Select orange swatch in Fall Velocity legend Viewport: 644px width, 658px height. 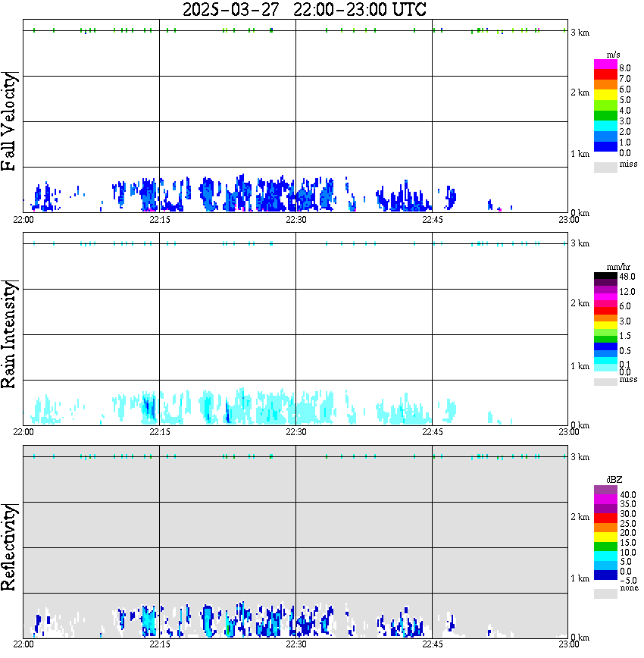coord(605,85)
